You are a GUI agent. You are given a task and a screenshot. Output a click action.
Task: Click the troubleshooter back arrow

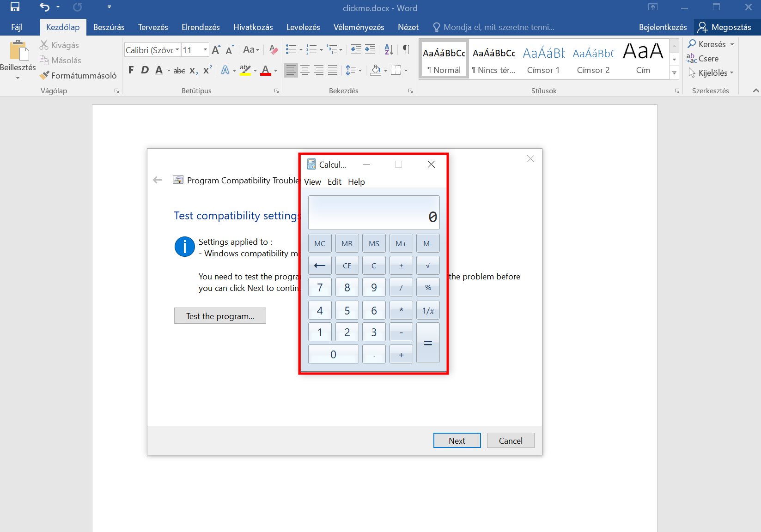[x=158, y=180]
